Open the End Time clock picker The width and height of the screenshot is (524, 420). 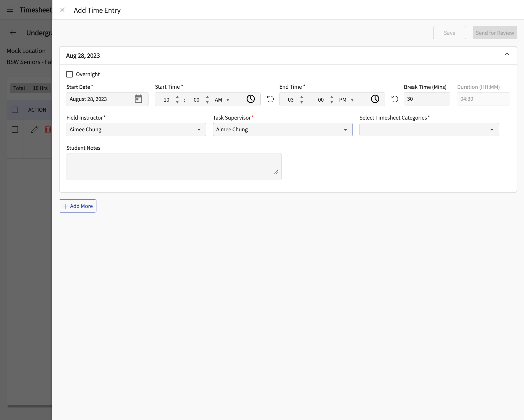point(375,99)
